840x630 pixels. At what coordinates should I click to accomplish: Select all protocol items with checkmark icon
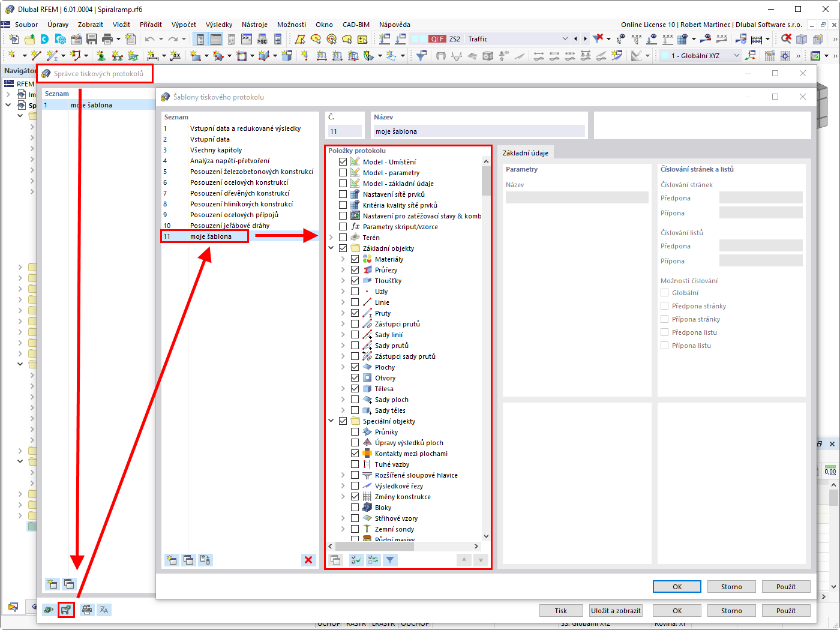tap(356, 560)
